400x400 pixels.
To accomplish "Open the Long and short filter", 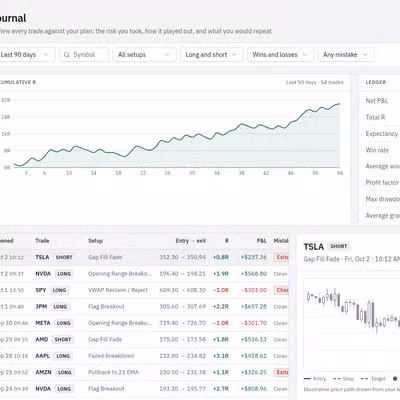I will (x=212, y=55).
